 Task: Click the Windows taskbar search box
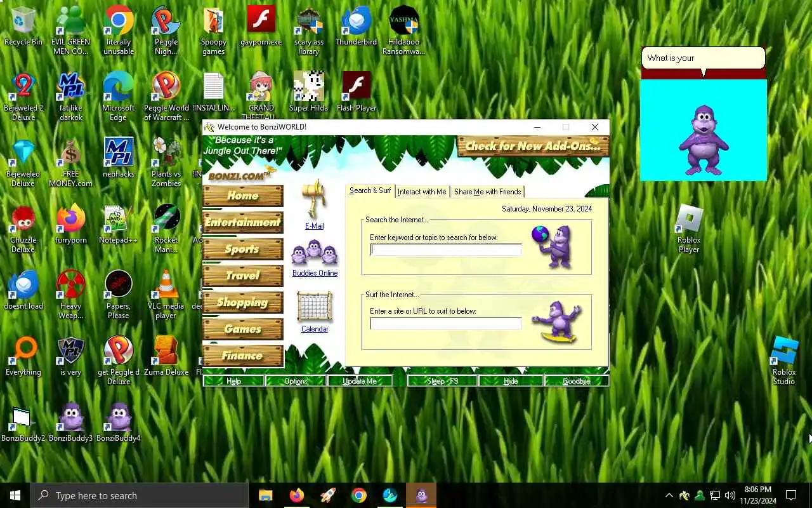pos(140,495)
